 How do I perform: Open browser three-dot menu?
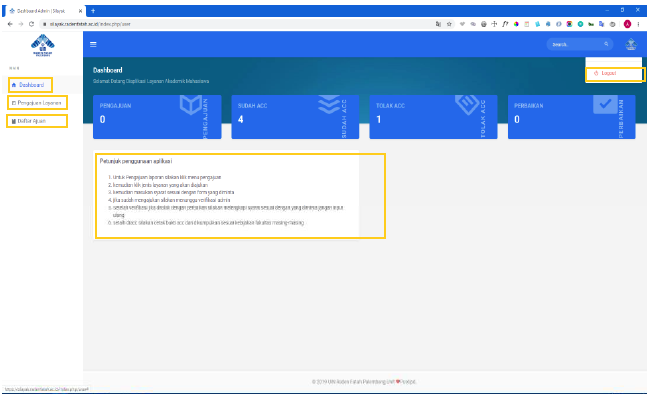coord(638,24)
